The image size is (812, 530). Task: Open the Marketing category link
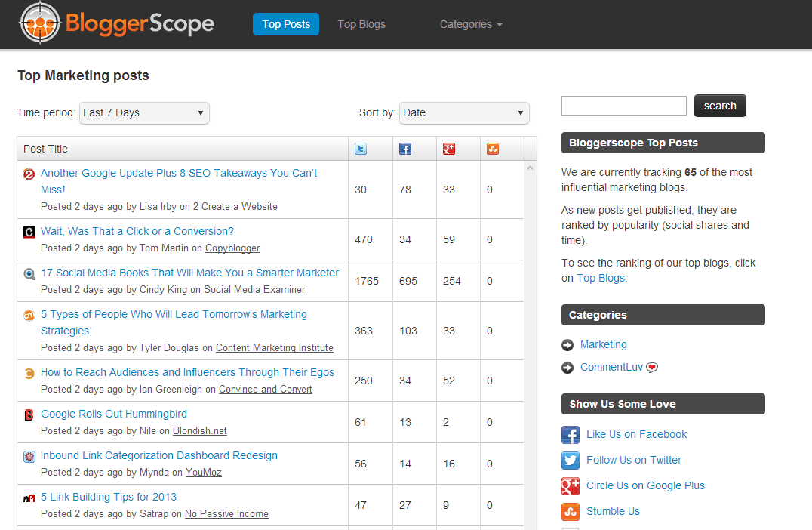[x=603, y=344]
